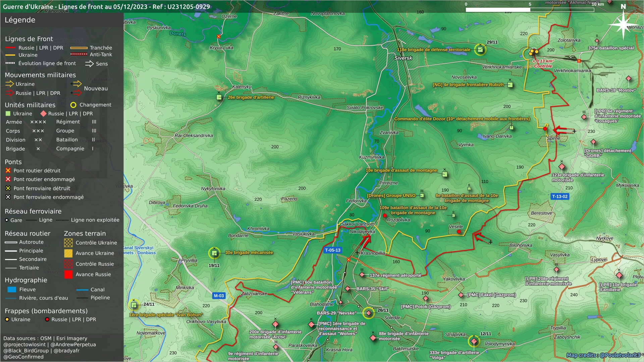Click the Siversk town label
Image resolution: width=644 pixels, height=362 pixels.
(x=403, y=58)
